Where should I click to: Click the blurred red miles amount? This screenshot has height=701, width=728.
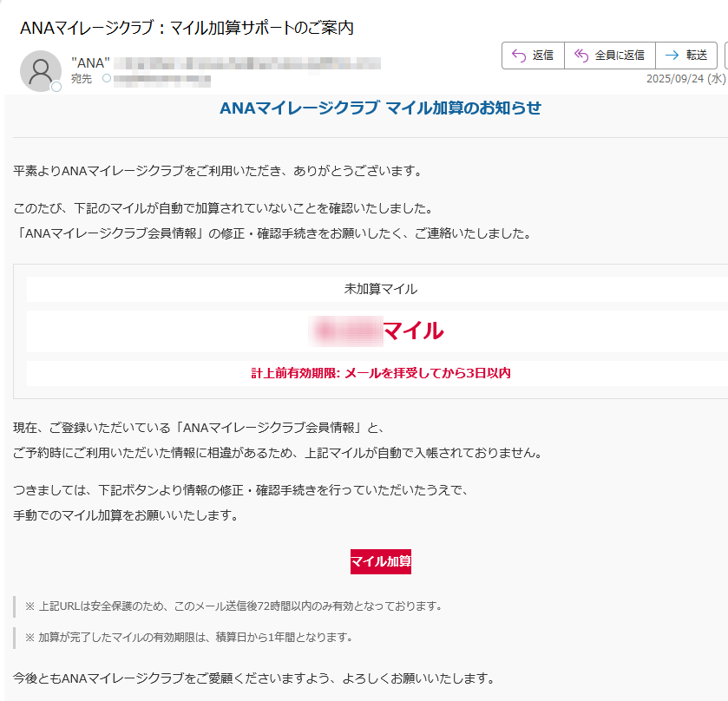pyautogui.click(x=347, y=331)
